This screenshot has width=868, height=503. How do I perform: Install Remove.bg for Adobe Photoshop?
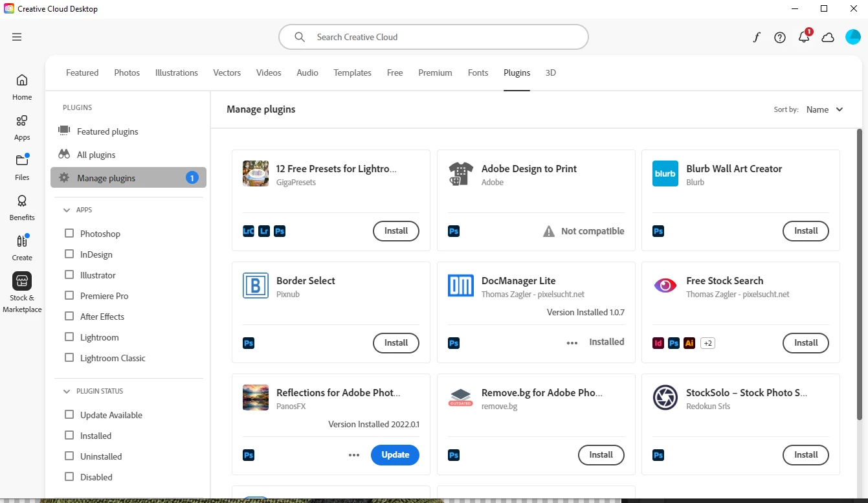coord(601,455)
